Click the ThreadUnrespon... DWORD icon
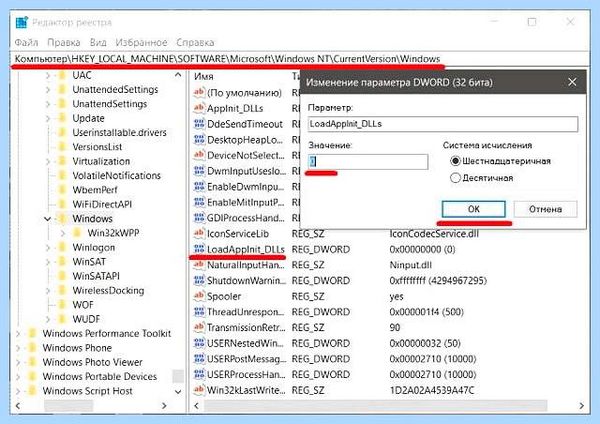 point(199,312)
